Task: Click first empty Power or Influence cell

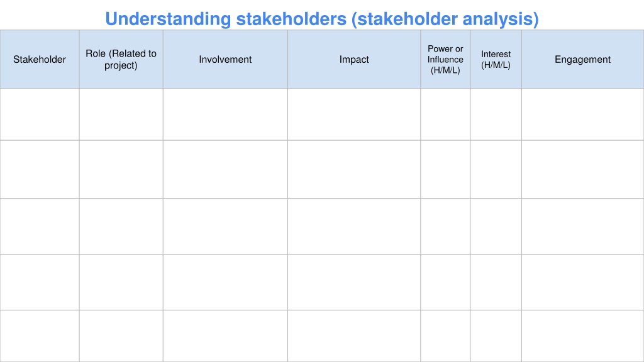Action: [x=445, y=114]
